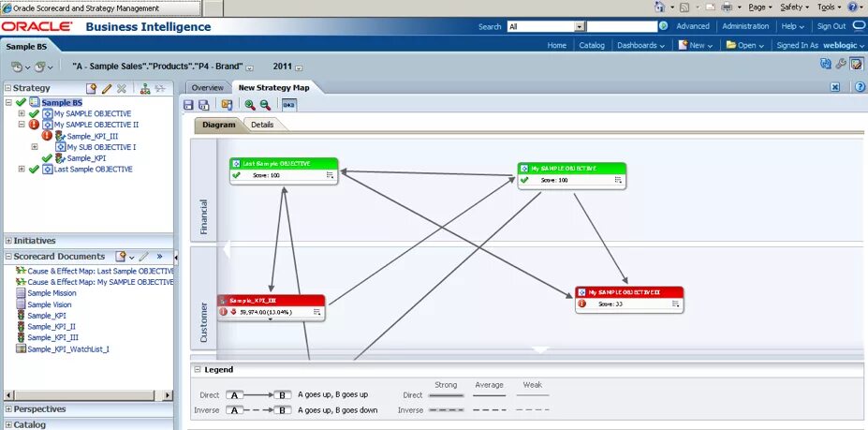Expand My SAMPLE OBJECTIVE tree node
The height and width of the screenshot is (430, 868).
coord(22,113)
